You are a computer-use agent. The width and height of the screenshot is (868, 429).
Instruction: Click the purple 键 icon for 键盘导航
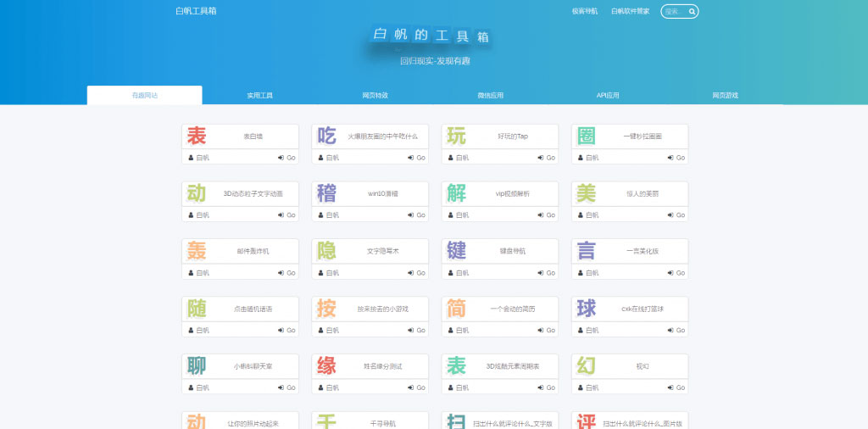coord(456,251)
